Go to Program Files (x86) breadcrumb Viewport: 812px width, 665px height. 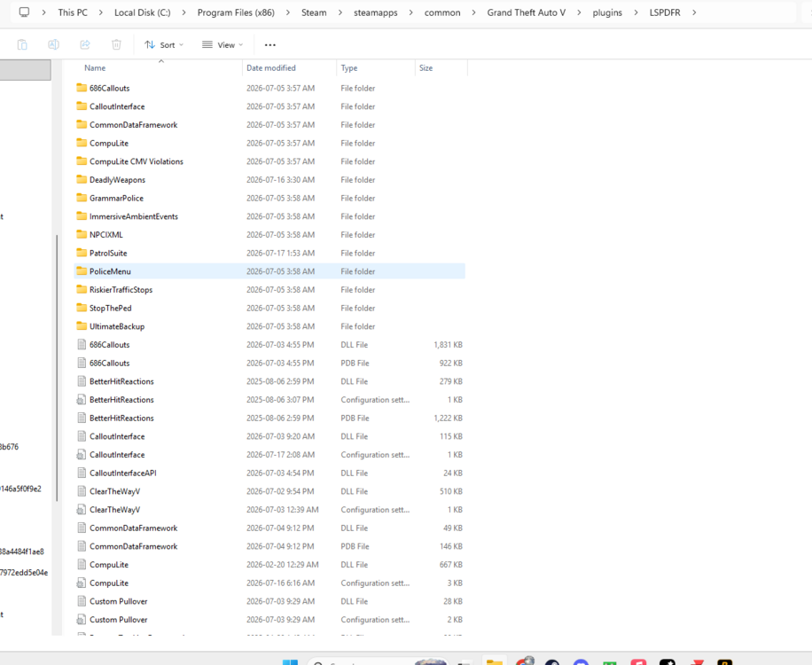pyautogui.click(x=236, y=12)
